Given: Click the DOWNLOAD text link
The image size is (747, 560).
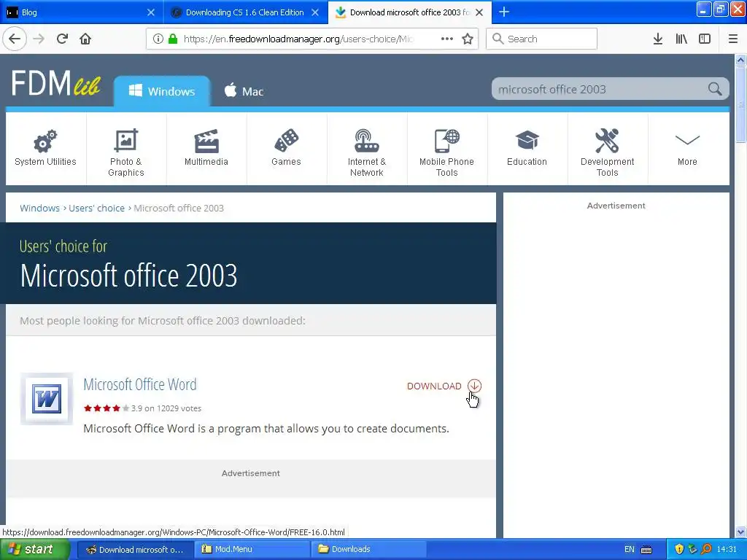Looking at the screenshot, I should click(x=434, y=386).
